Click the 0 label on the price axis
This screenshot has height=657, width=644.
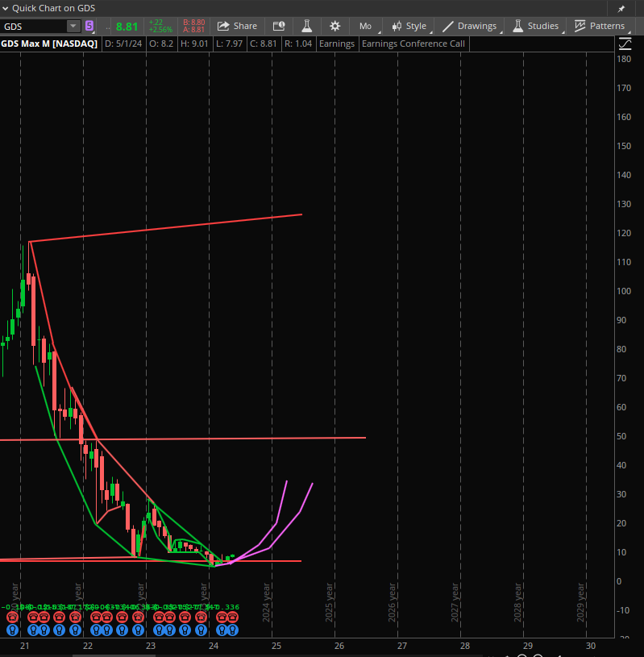[619, 581]
